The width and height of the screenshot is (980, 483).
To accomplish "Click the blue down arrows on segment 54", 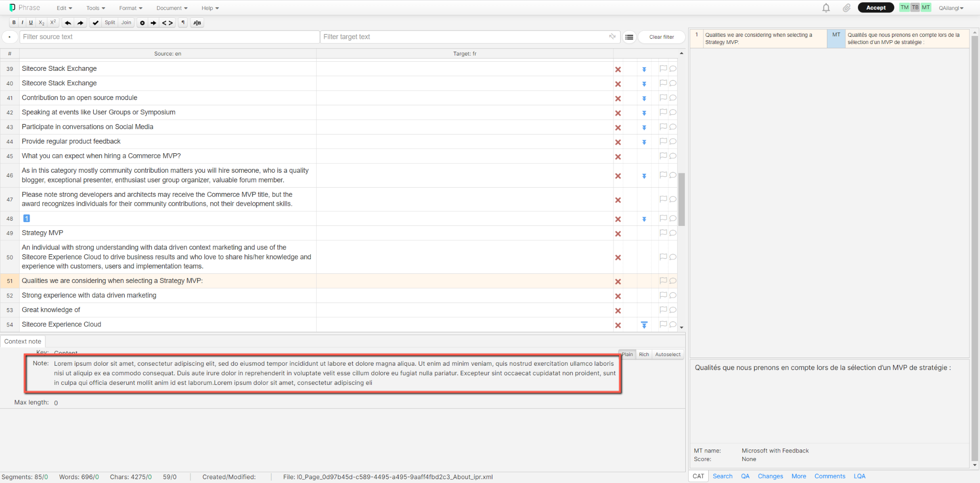I will coord(644,325).
